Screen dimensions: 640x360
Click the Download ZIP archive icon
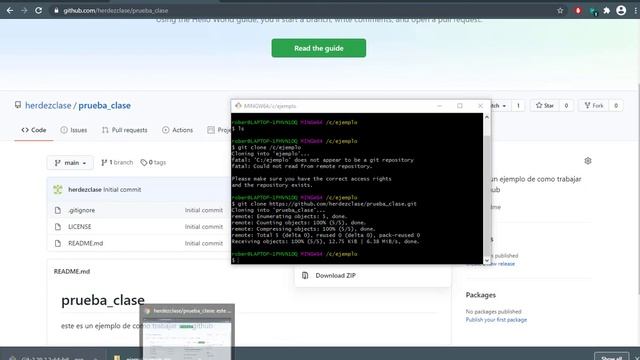[x=305, y=276]
